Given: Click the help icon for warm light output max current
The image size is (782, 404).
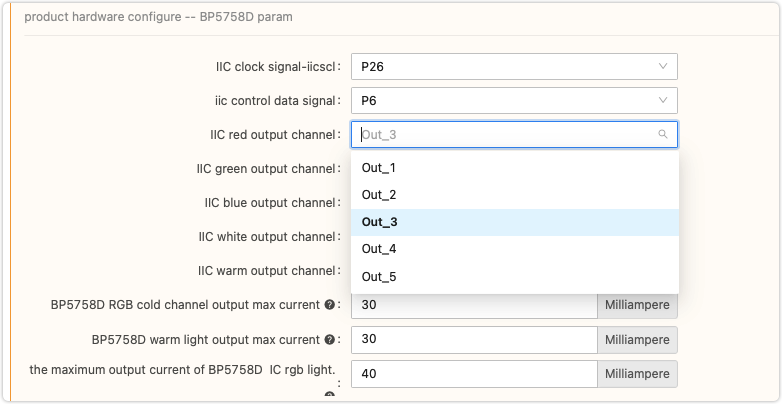Looking at the screenshot, I should pyautogui.click(x=329, y=340).
